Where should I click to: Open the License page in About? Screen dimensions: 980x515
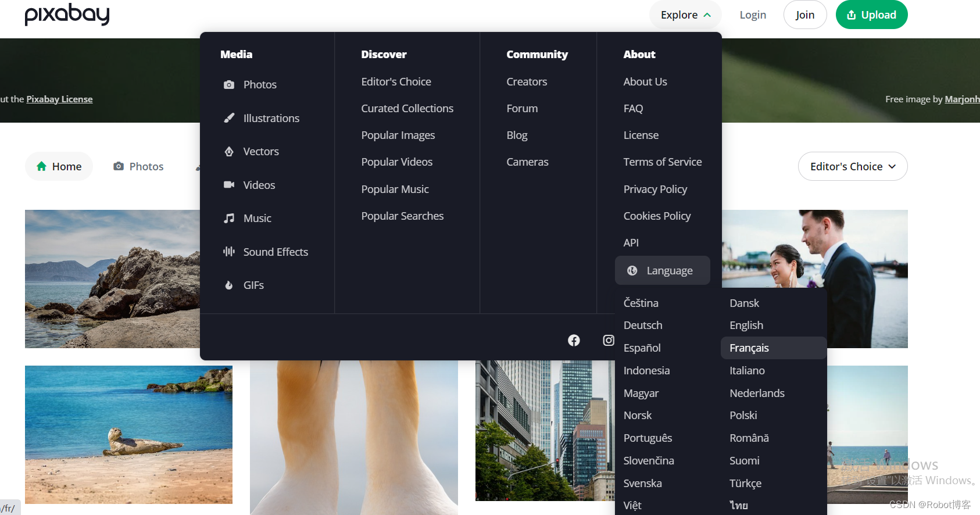pos(641,135)
